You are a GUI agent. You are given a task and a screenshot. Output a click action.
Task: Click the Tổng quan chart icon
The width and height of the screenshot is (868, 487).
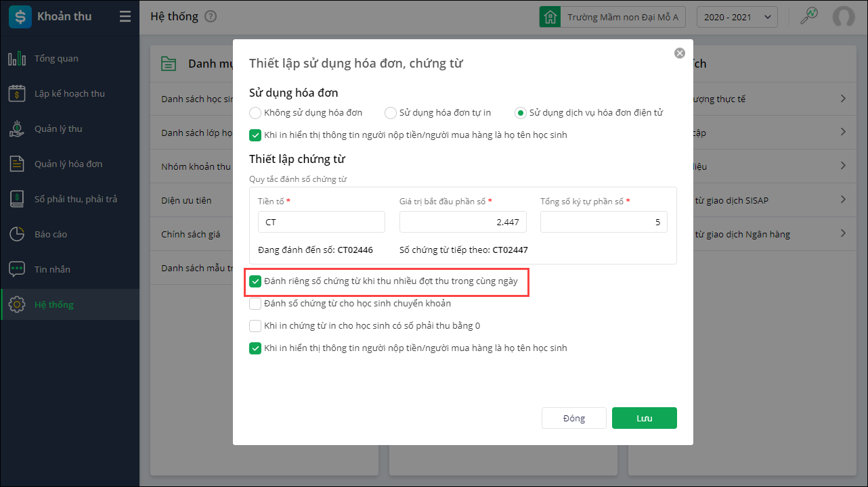click(17, 59)
